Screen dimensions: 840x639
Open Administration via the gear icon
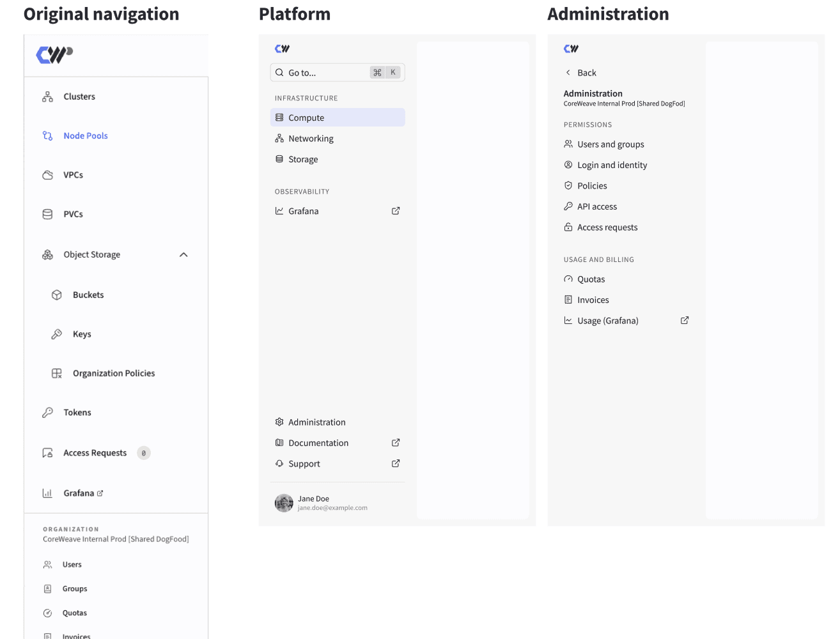279,422
